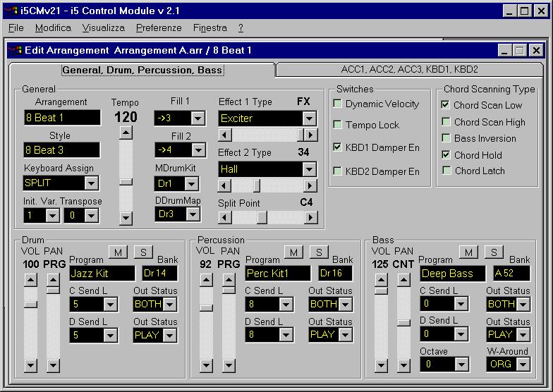Click the Visualizza menu item
Viewport: 553px width, 392px height.
click(103, 28)
